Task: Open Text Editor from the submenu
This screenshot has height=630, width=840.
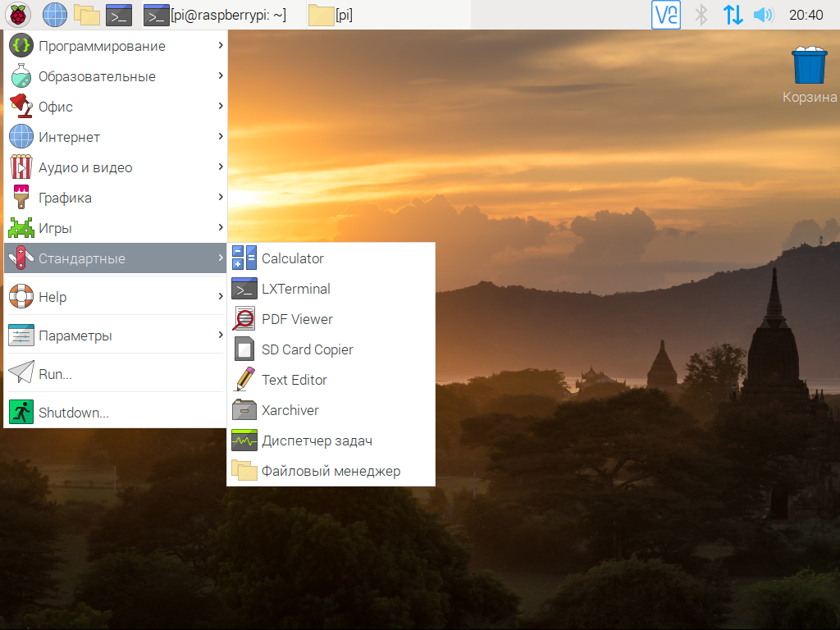Action: coord(331,379)
